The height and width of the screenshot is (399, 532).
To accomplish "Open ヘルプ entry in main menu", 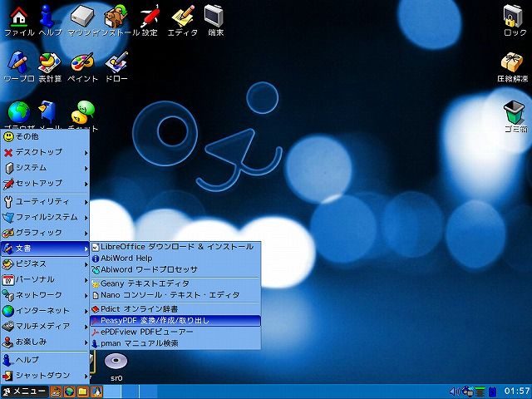I will point(45,360).
